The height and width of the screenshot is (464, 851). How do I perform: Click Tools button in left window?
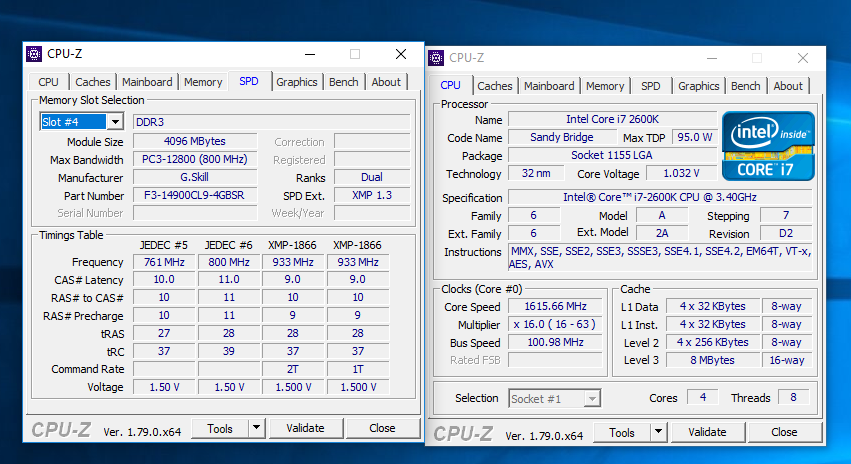click(220, 429)
